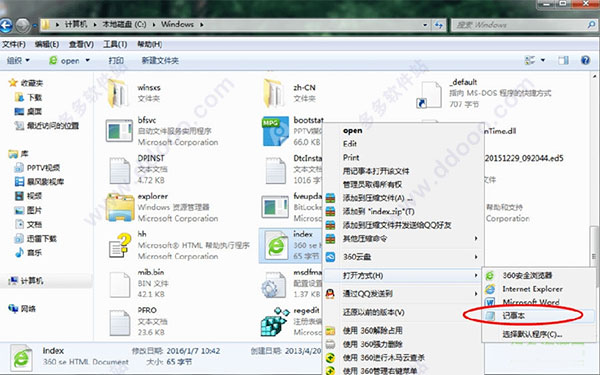Select 桌面 in the navigation pane
This screenshot has width=600, height=375.
[28, 111]
